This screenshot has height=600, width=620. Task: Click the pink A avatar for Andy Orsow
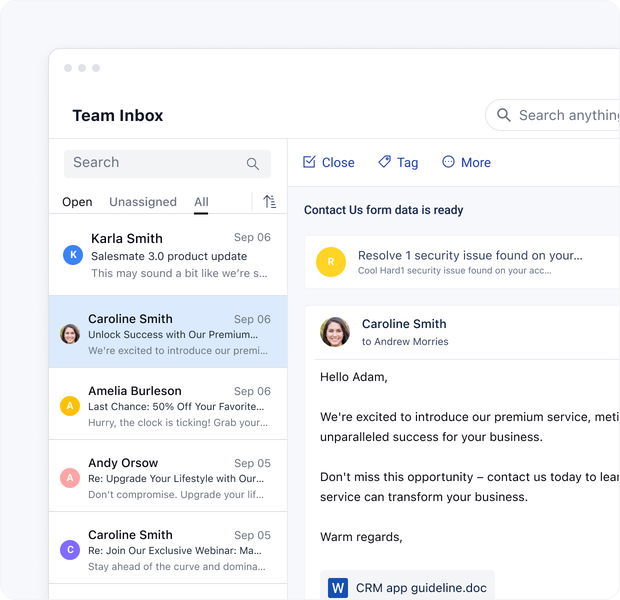click(70, 478)
